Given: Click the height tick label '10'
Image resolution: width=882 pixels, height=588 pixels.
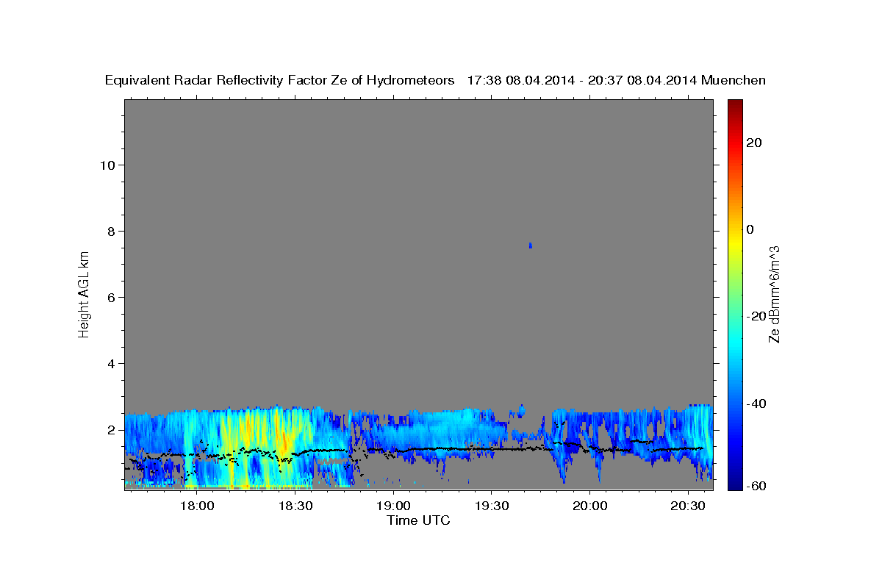Looking at the screenshot, I should 107,165.
